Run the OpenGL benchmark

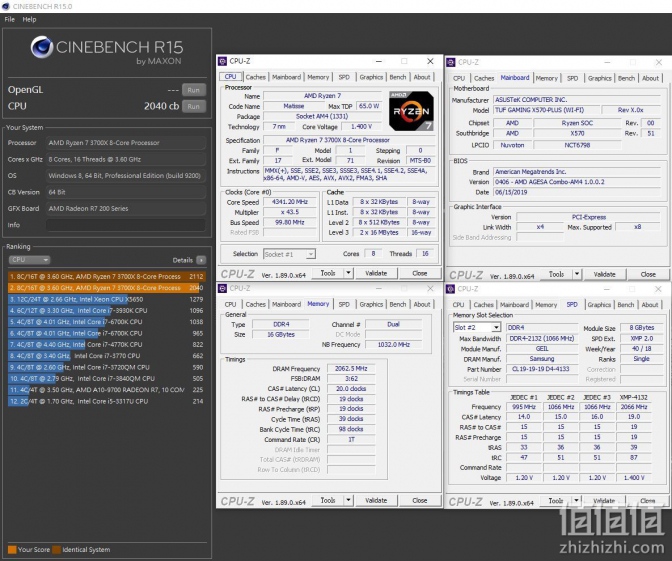[193, 90]
